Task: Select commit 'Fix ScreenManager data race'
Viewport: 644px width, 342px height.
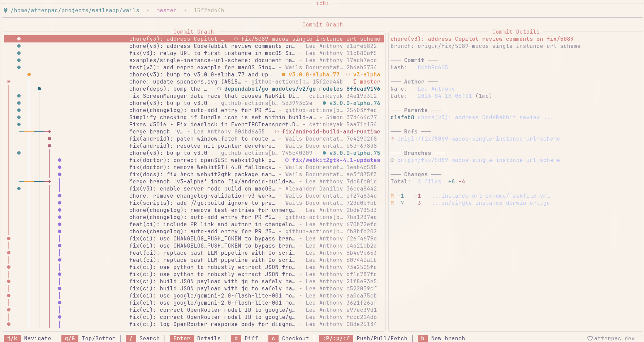Action: [194, 96]
